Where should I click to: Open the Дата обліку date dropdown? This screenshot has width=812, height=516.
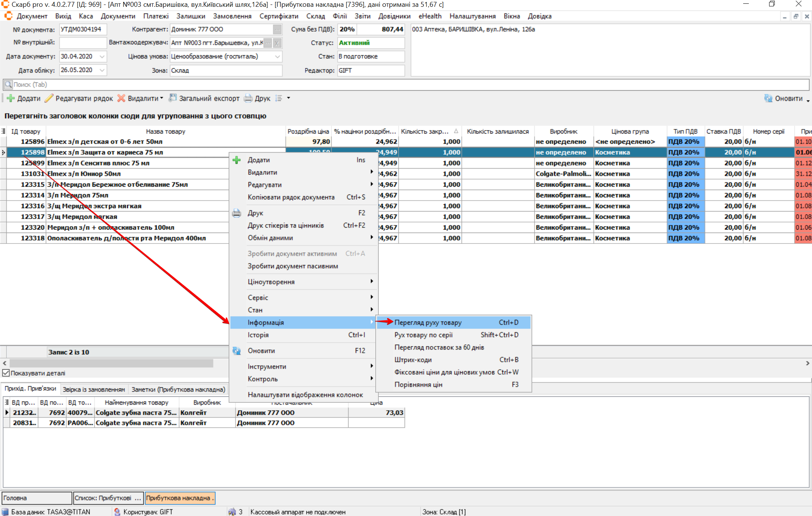[102, 70]
